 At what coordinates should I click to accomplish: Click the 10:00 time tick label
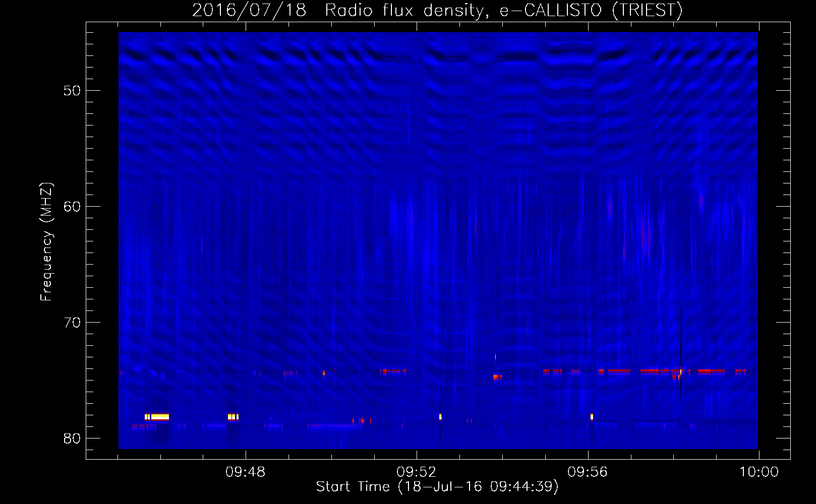tap(759, 472)
